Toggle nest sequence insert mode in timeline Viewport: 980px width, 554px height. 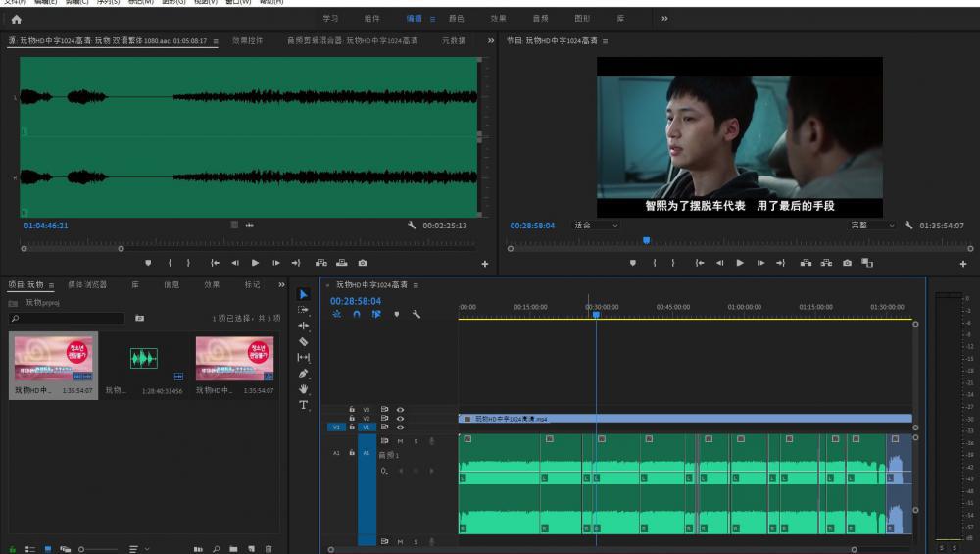[337, 314]
